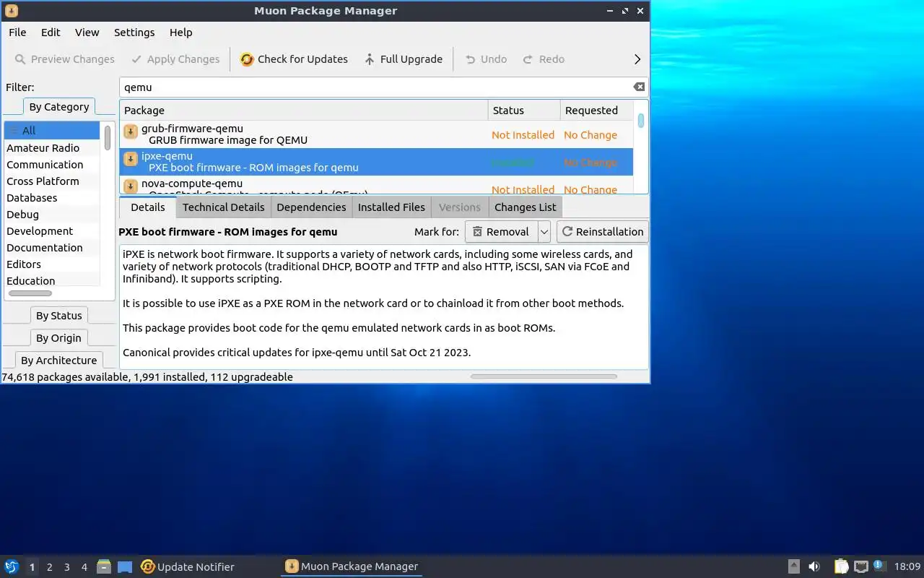
Task: Click the details pane horizontal scrollbar
Action: tap(544, 376)
